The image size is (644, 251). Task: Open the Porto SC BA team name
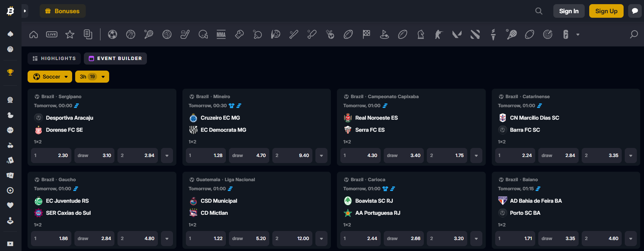click(525, 213)
